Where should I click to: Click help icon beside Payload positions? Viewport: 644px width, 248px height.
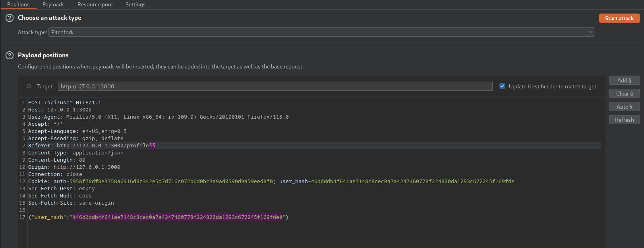tap(10, 55)
